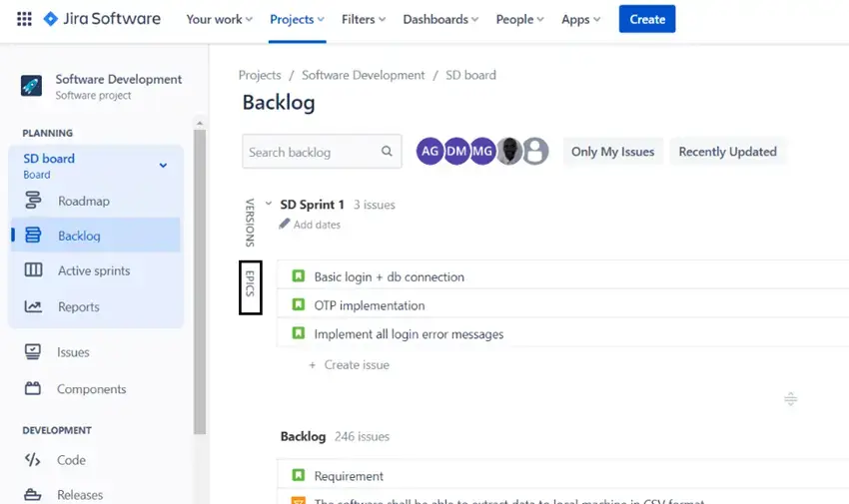The height and width of the screenshot is (504, 849).
Task: Open the Filters dropdown menu
Action: [364, 19]
